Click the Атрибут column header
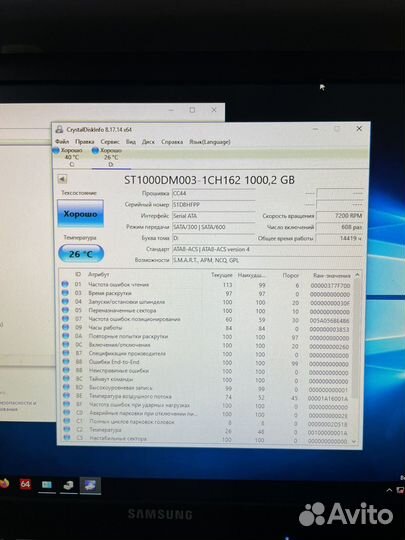405x540 pixels. click(x=99, y=274)
